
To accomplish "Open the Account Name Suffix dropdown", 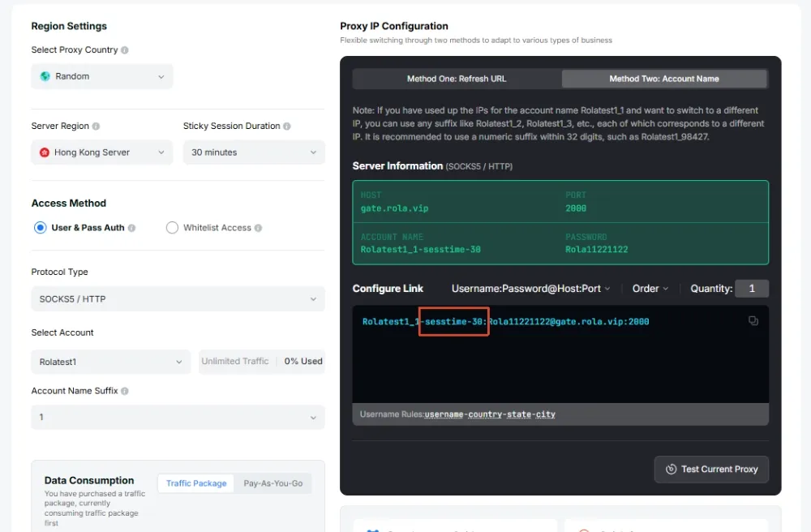I will pos(178,417).
